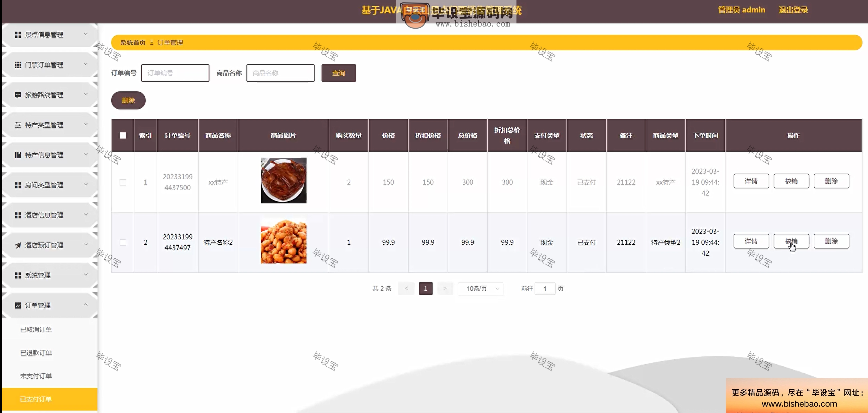Select the 已支付订单 submenu item
Screen dimensions: 868x413
tap(49, 399)
